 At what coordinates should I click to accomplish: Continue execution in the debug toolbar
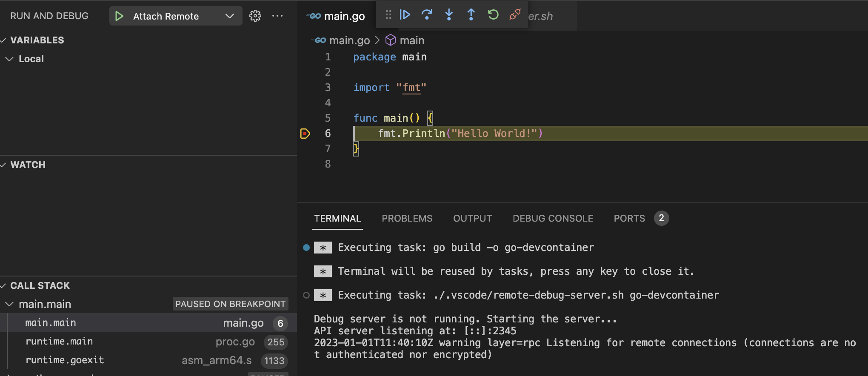tap(405, 15)
